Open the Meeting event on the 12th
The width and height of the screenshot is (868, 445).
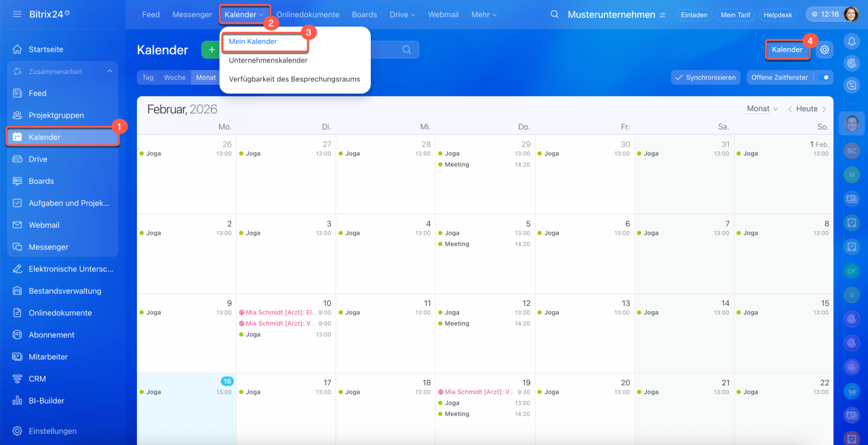click(485, 324)
